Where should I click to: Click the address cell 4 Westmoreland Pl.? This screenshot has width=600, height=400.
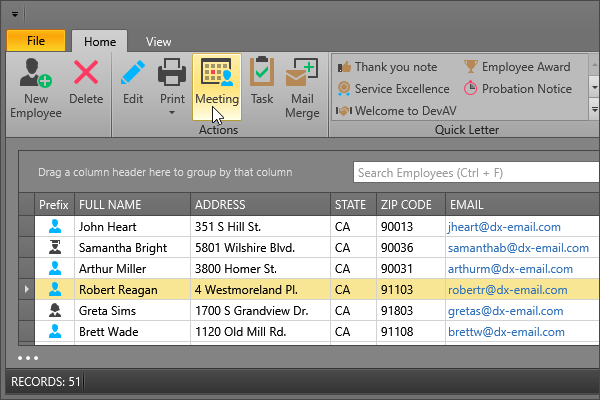click(x=260, y=290)
